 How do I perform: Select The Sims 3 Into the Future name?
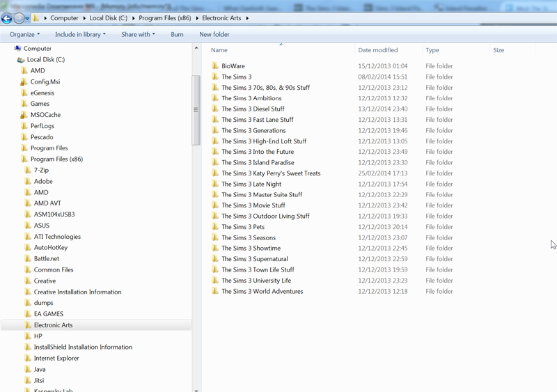pos(258,152)
